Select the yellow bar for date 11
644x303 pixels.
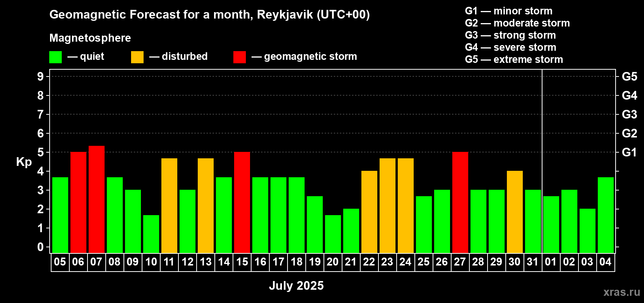(x=169, y=206)
